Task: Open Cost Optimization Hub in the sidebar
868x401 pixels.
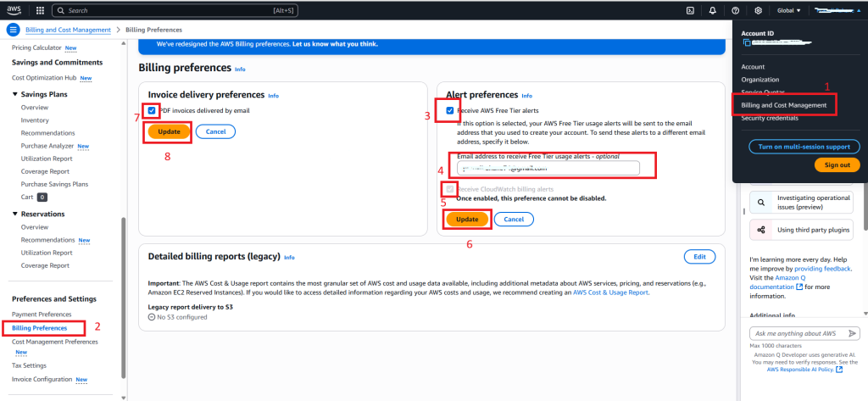Action: click(44, 78)
